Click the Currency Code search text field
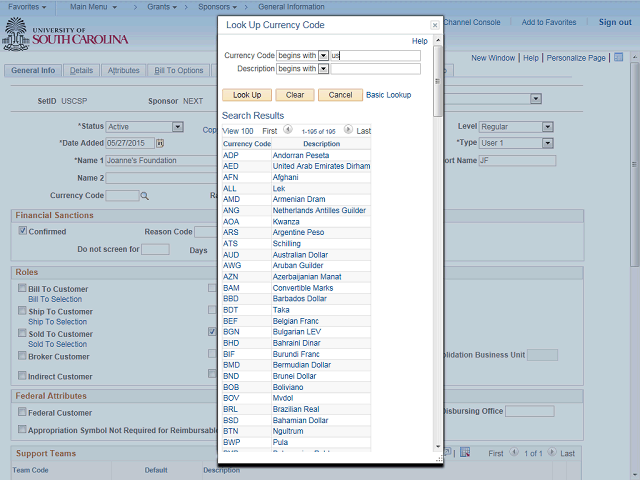This screenshot has height=480, width=640. coord(375,56)
